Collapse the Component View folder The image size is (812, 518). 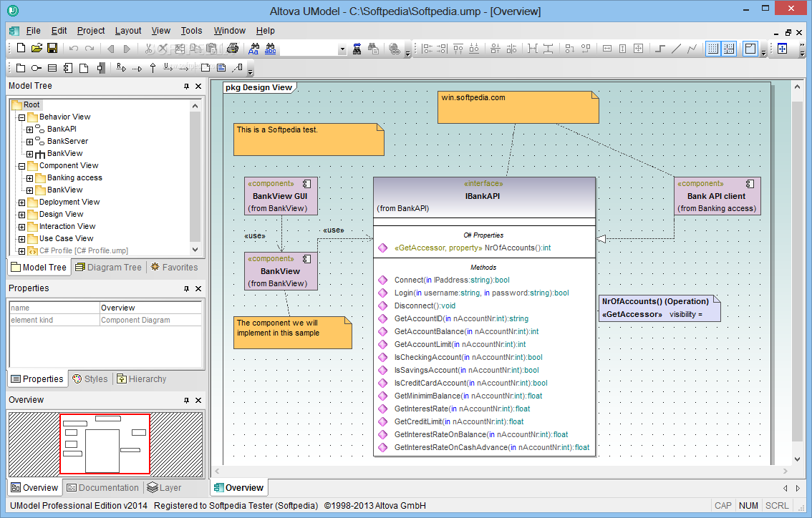(x=21, y=166)
